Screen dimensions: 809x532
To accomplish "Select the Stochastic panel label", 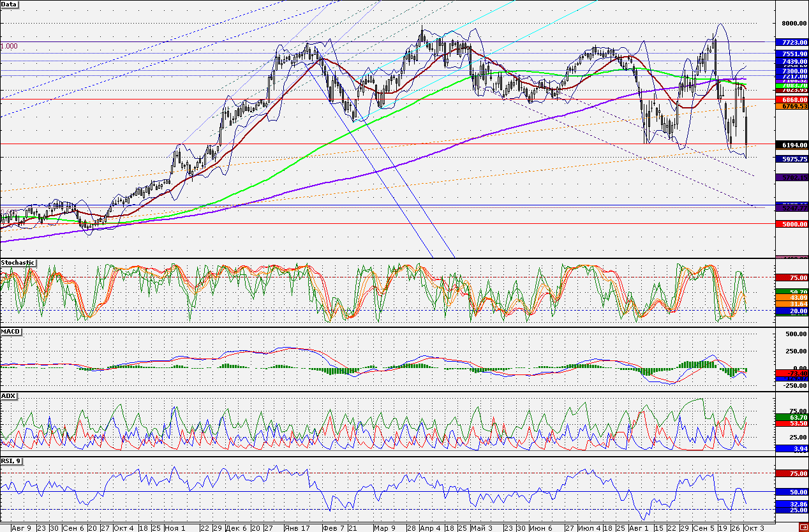I will [18, 262].
